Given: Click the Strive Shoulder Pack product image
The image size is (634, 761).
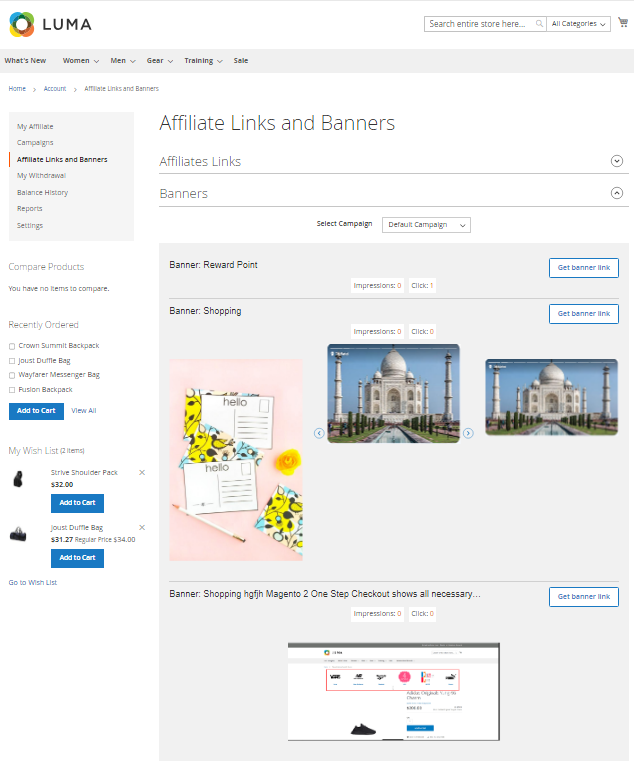Looking at the screenshot, I should [x=18, y=480].
